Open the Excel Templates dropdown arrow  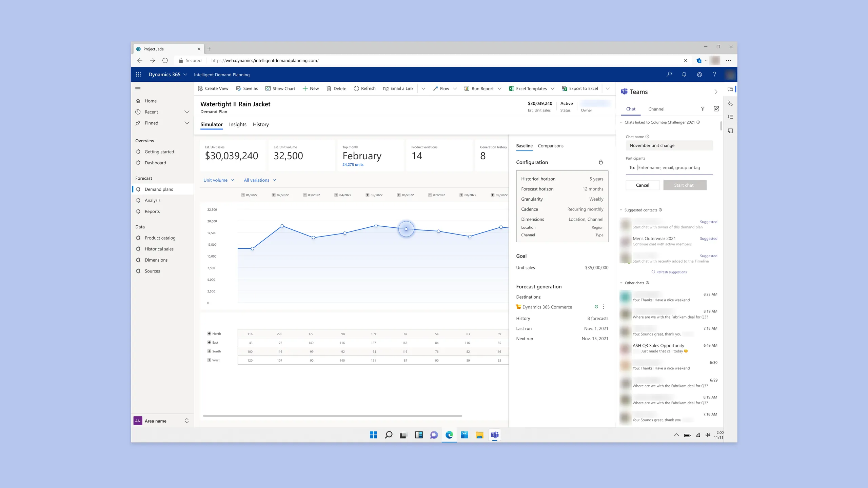(553, 88)
